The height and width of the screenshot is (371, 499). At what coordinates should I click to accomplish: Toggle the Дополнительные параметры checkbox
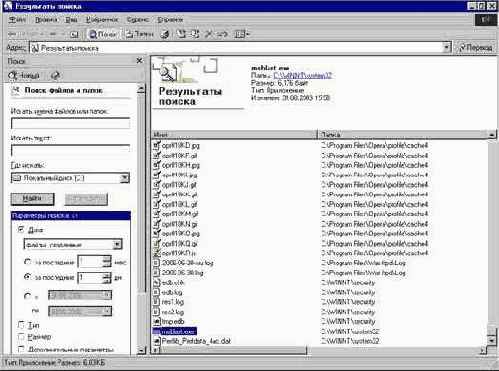[x=21, y=349]
